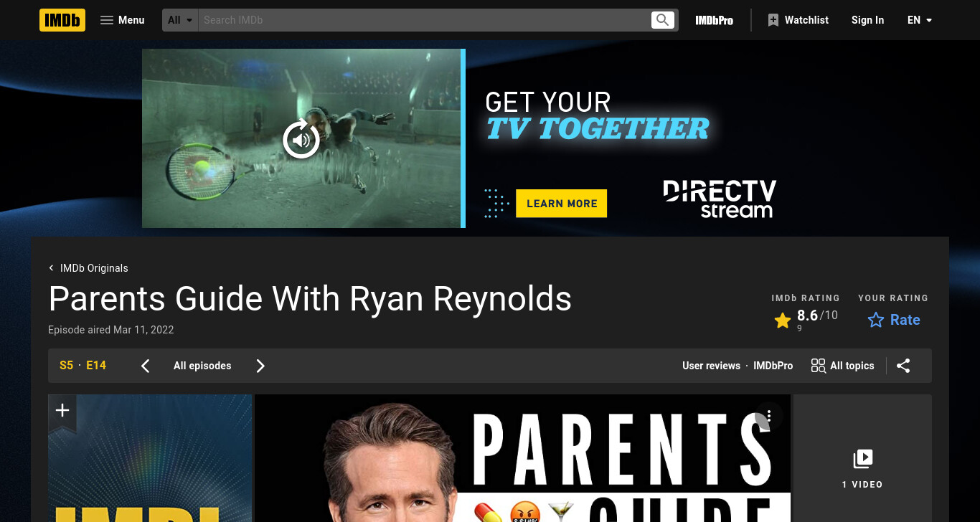
Task: Open the DIRECTV stream logo
Action: [720, 199]
